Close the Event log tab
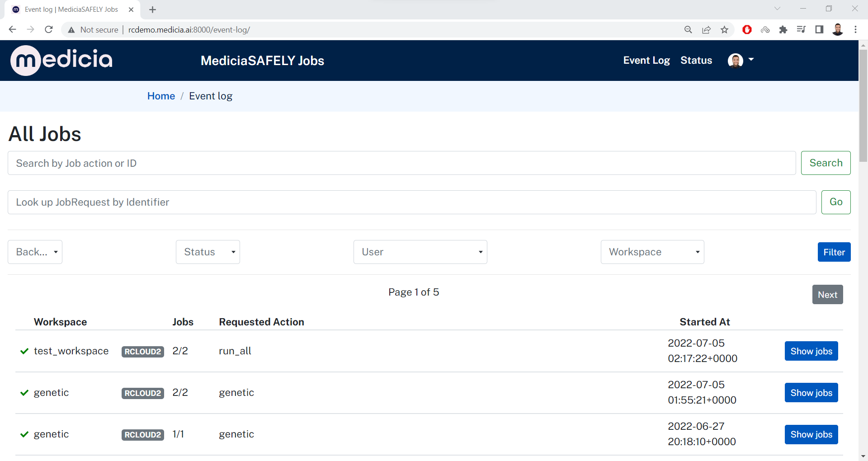The height and width of the screenshot is (461, 868). pyautogui.click(x=131, y=9)
